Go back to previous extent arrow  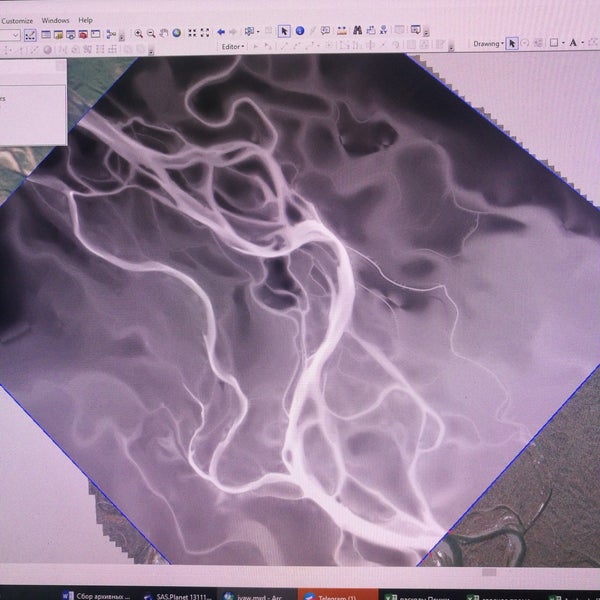coord(220,33)
